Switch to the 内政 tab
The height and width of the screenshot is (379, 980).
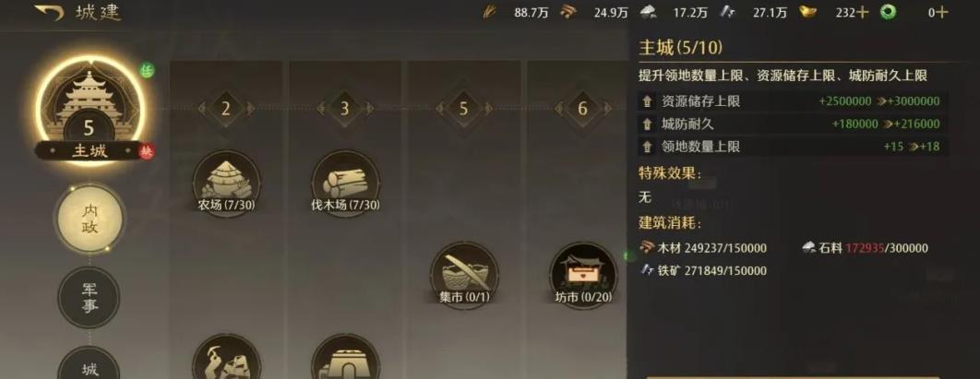click(x=89, y=219)
